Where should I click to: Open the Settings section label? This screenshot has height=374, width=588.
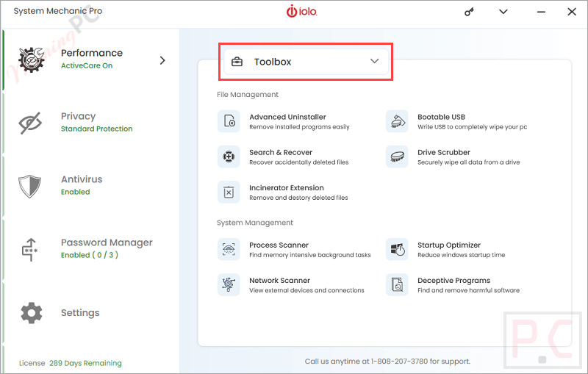(80, 312)
